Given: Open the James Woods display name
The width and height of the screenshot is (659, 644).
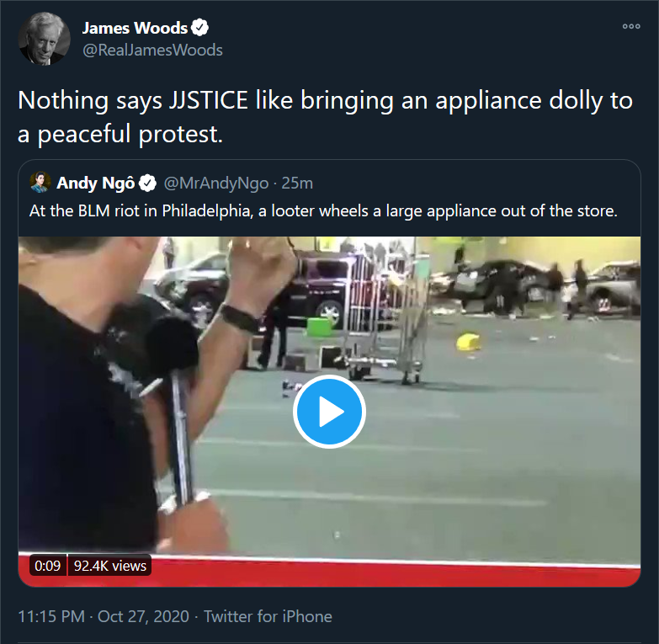Looking at the screenshot, I should click(135, 28).
